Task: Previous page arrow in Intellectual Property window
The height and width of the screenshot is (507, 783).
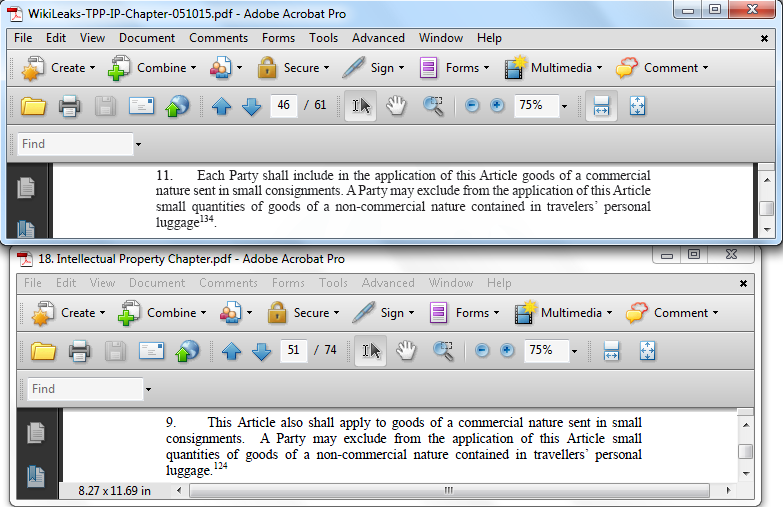Action: pyautogui.click(x=231, y=351)
